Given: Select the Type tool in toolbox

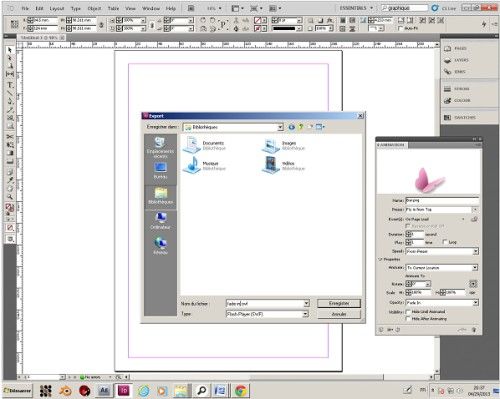Looking at the screenshot, I should coord(10,85).
